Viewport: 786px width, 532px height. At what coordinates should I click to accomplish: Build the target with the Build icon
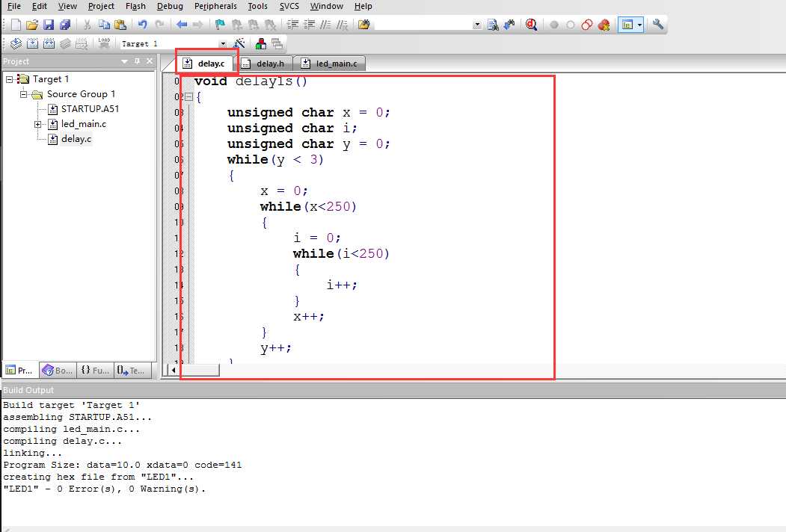tap(32, 44)
